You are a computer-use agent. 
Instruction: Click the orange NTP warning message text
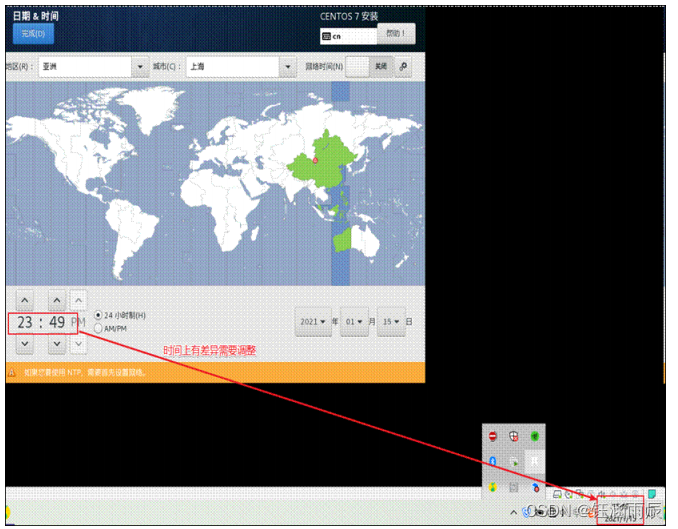(x=85, y=372)
